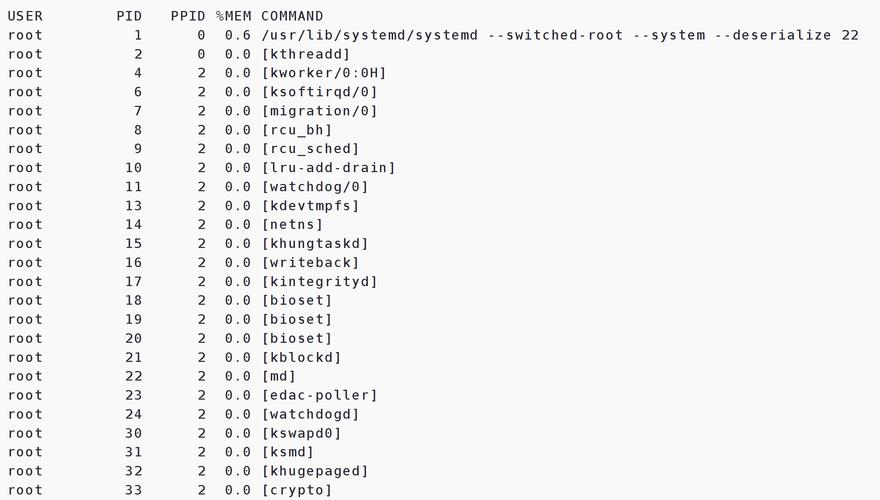Screen dimensions: 880x500
Task: Click the PPID column header
Action: (188, 16)
